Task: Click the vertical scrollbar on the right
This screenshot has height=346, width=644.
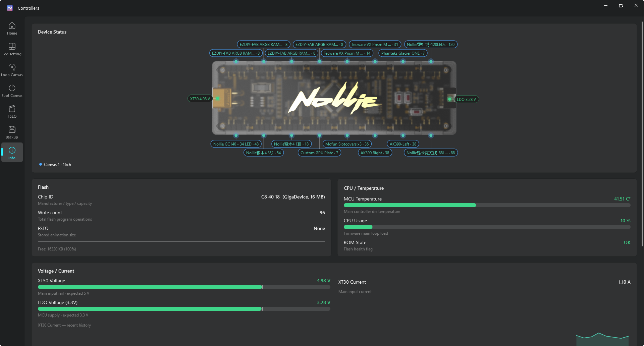Action: 642,134
